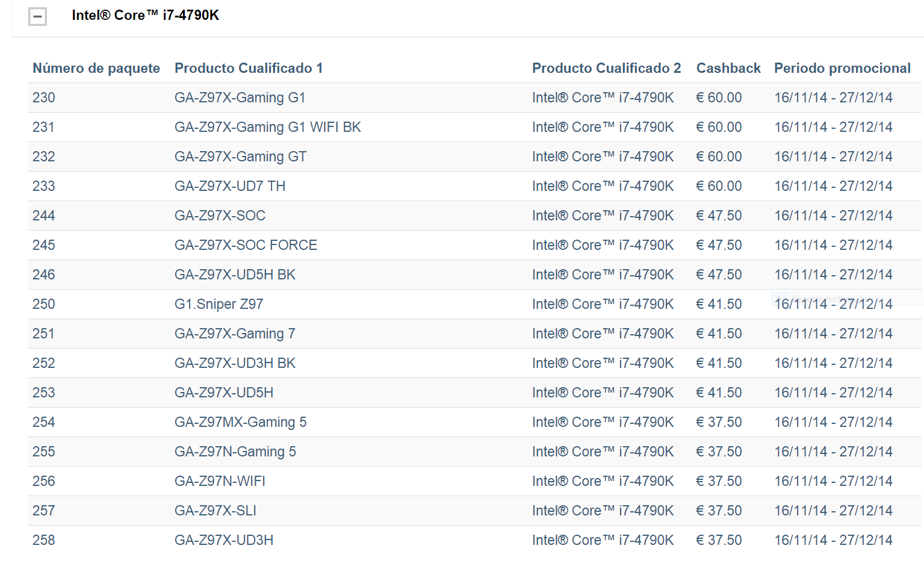The width and height of the screenshot is (924, 569).
Task: Click the Intel Core i7-4790K cell in row 230
Action: click(x=603, y=98)
